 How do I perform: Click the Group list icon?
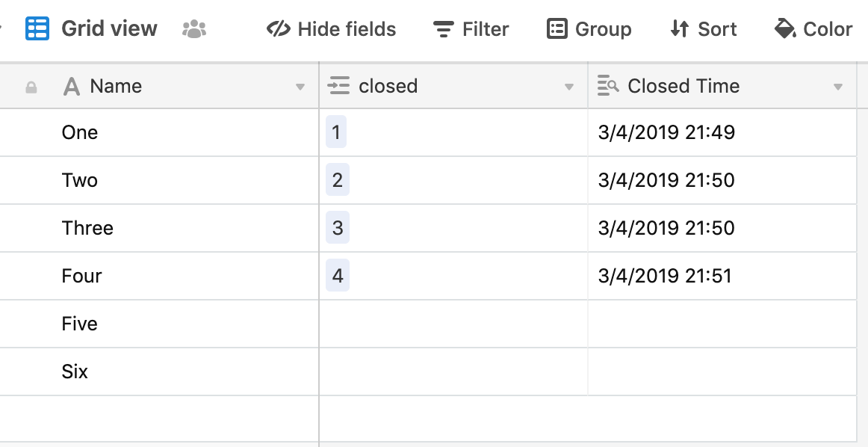pos(557,29)
